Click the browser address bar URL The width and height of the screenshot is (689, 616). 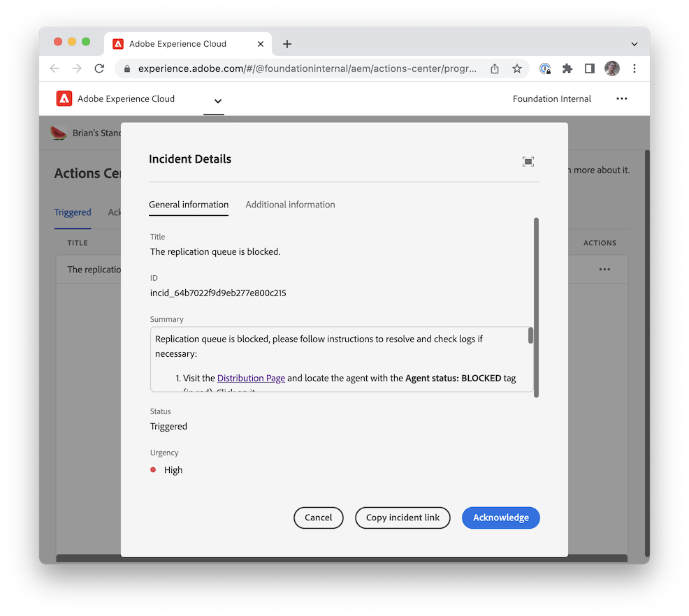(x=307, y=68)
